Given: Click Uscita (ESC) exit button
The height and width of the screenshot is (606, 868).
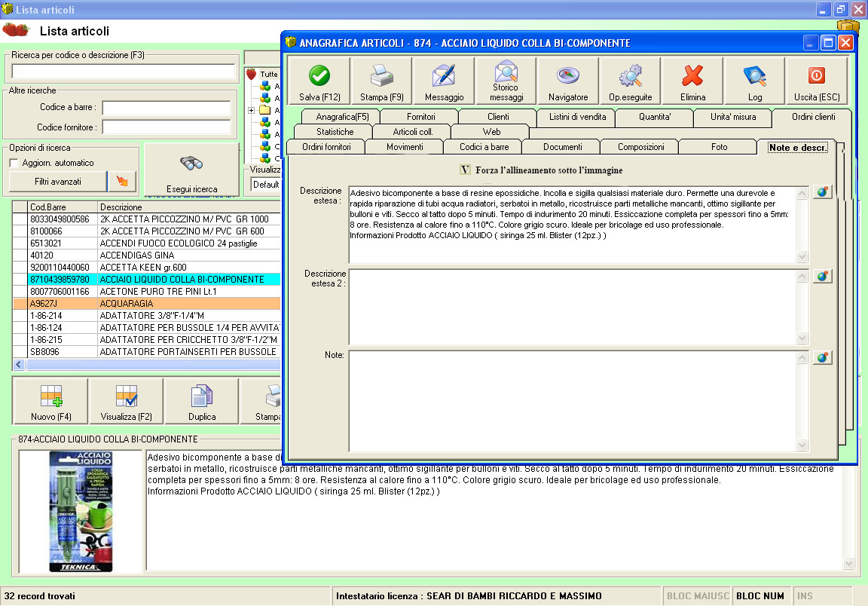Looking at the screenshot, I should pos(816,75).
